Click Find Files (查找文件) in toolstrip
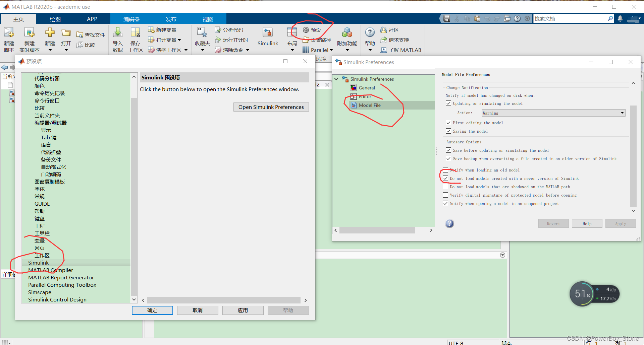Image resolution: width=644 pixels, height=345 pixels. click(x=91, y=35)
